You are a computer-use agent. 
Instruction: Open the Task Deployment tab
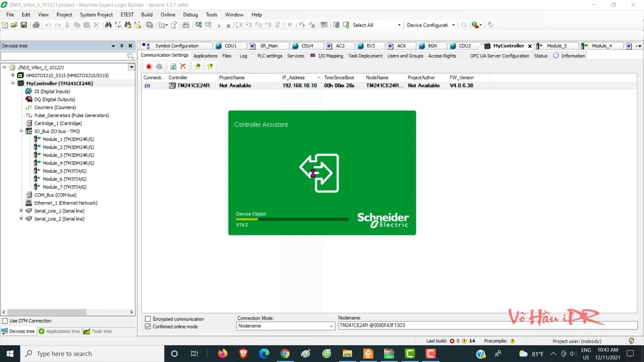coord(365,56)
